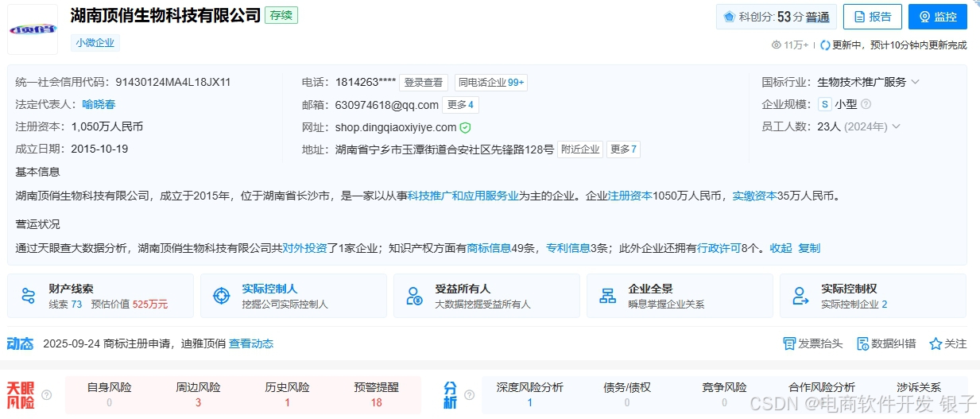The width and height of the screenshot is (980, 419).
Task: Open 查看动态 link
Action: (251, 343)
